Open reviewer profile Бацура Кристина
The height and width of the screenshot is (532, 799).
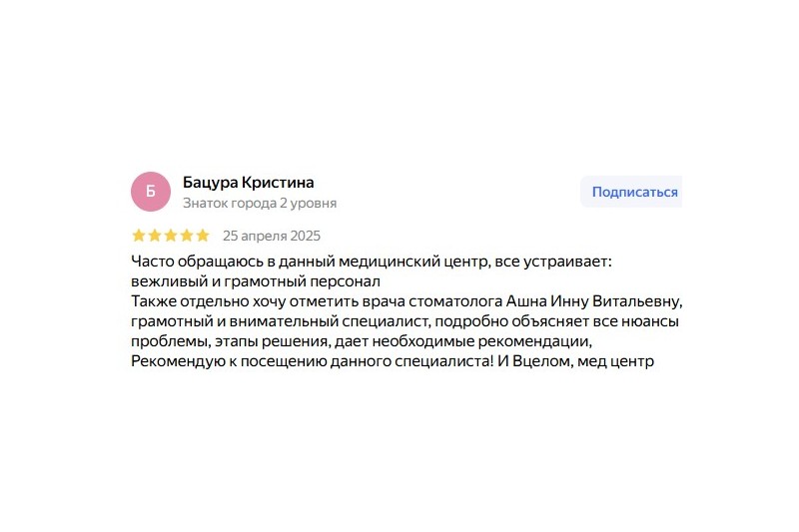[x=248, y=183]
